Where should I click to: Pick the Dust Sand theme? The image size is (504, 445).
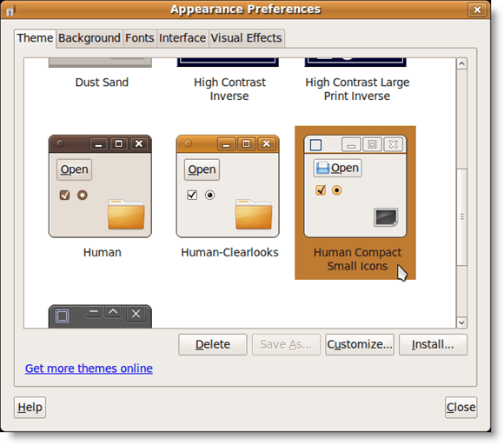click(102, 83)
